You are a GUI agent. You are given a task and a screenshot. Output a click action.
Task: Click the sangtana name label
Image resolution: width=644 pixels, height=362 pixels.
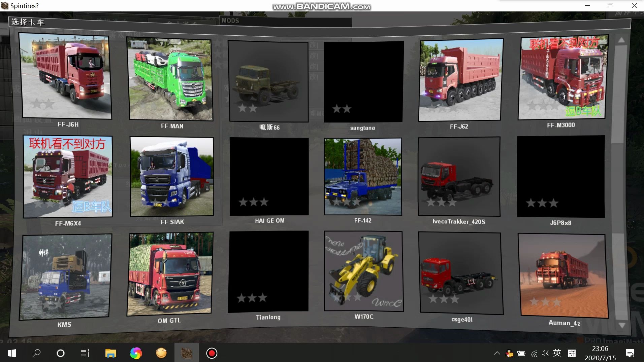coord(362,128)
